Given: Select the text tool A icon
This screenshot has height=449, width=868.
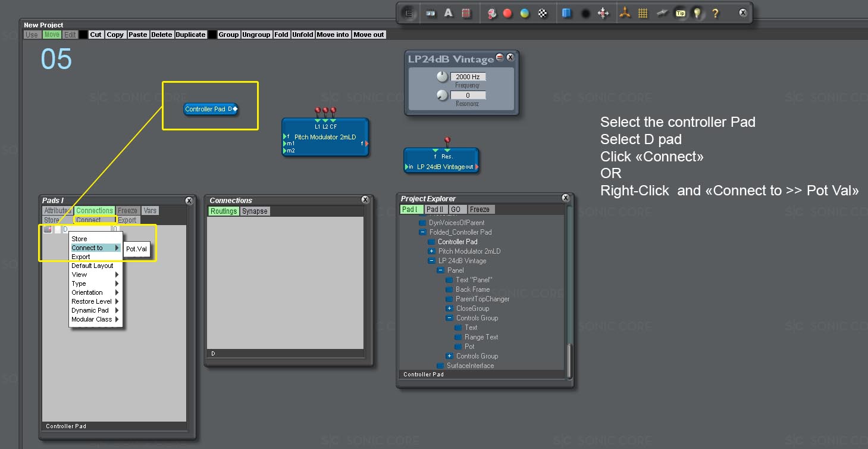Looking at the screenshot, I should click(449, 13).
